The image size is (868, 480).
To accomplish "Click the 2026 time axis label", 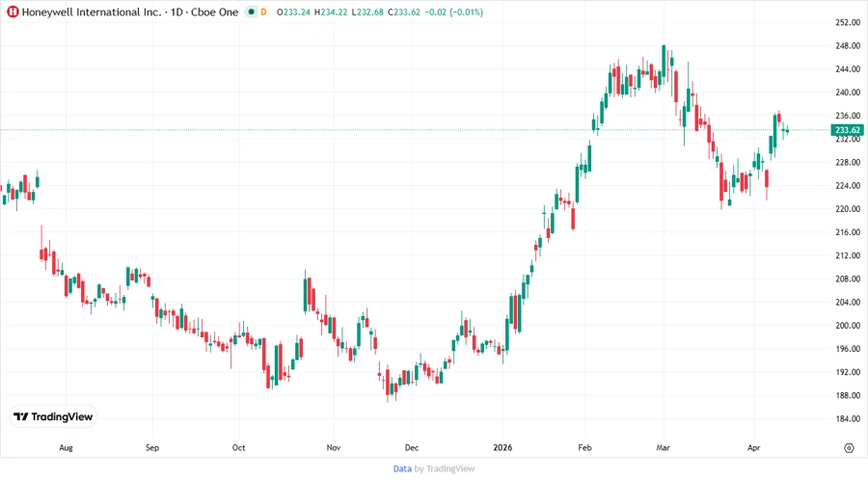I will tap(502, 448).
